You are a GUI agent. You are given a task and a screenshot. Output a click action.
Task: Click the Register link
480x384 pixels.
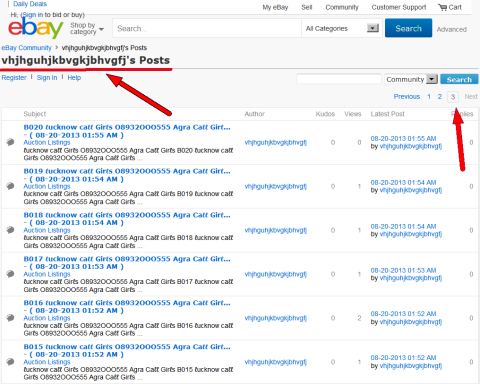point(14,78)
